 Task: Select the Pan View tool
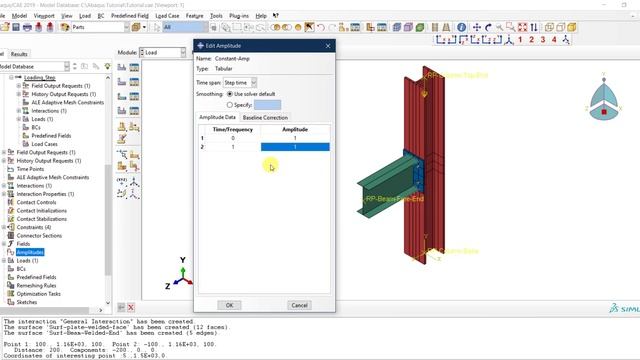tap(476, 27)
